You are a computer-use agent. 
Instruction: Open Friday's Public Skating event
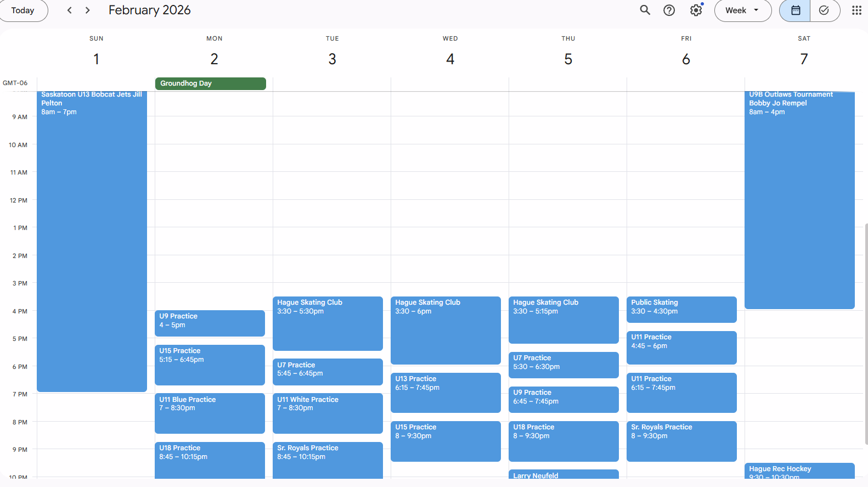(681, 309)
